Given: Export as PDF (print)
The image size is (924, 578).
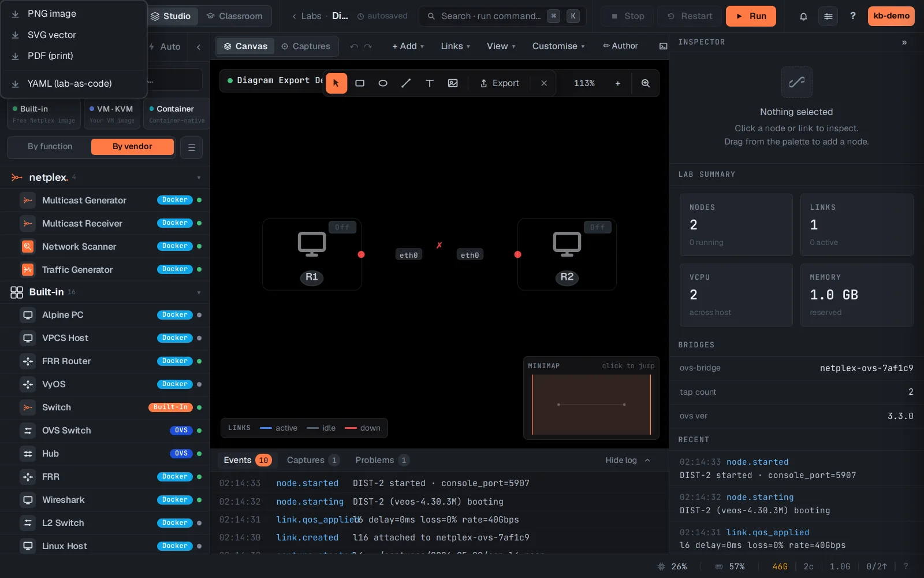Looking at the screenshot, I should click(73, 56).
